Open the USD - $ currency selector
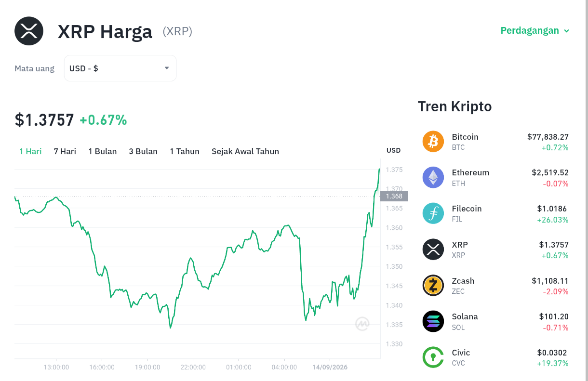This screenshot has width=588, height=381. point(120,68)
